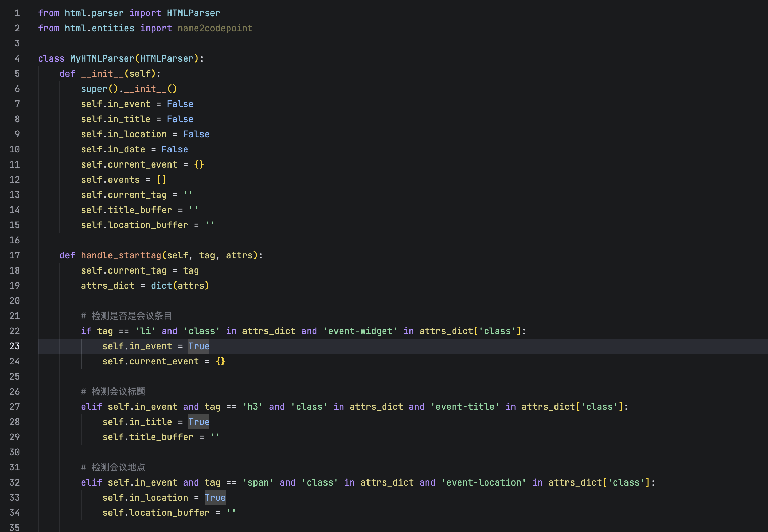Click the handle_starttag method name

click(121, 255)
